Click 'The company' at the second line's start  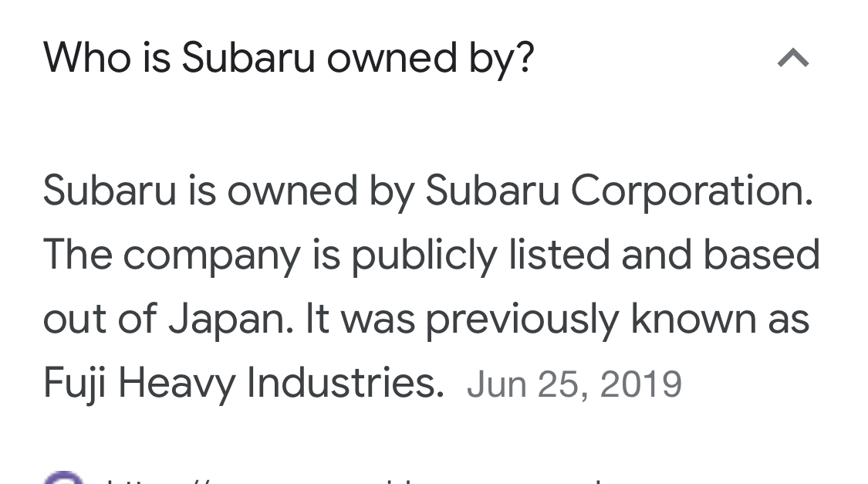[171, 256]
